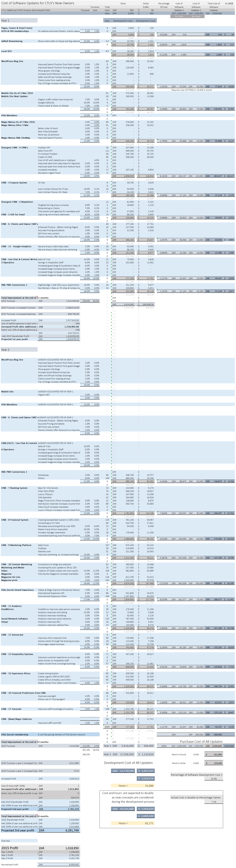Select the 'Sales Force API' cell

click(45, 151)
